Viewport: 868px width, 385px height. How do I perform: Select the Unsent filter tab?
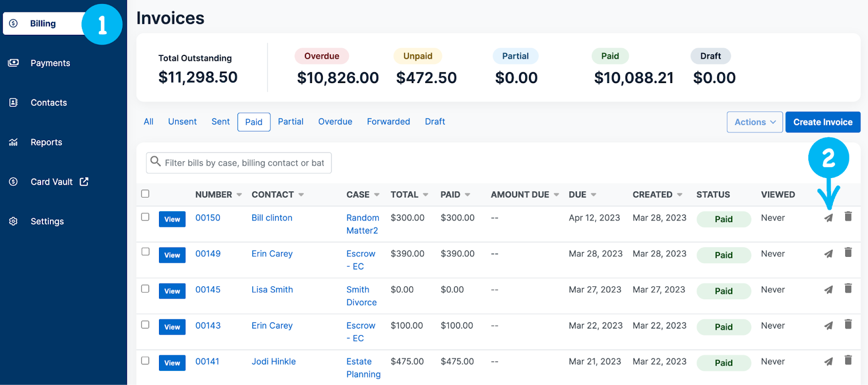[182, 122]
